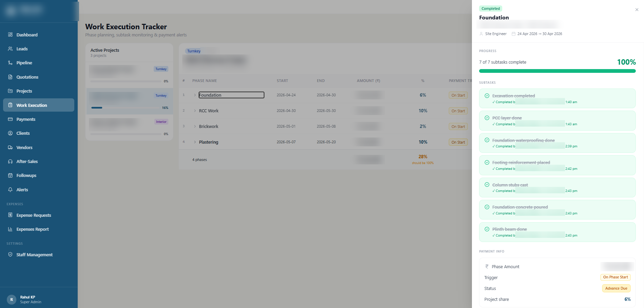Click the Projects folder icon
Viewport: 644px width, 308px height.
click(10, 91)
